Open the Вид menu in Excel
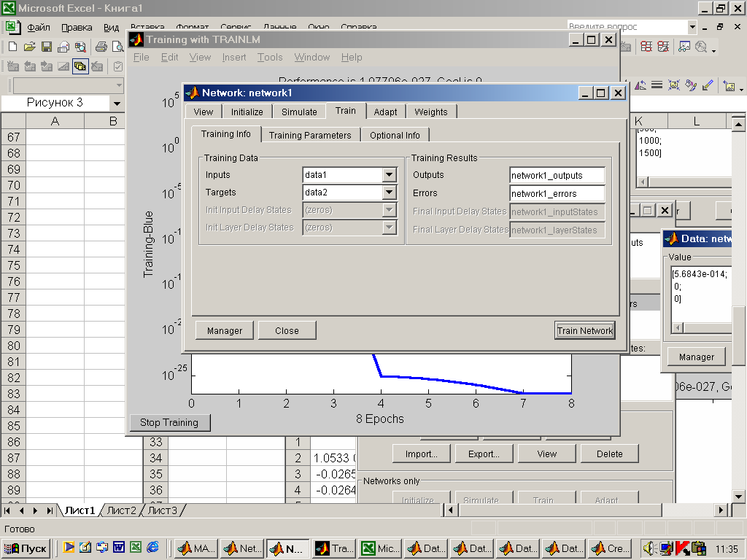The height and width of the screenshot is (560, 747). (x=111, y=28)
